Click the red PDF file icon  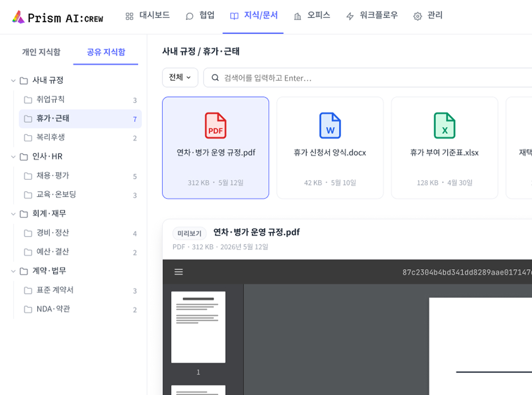(215, 125)
